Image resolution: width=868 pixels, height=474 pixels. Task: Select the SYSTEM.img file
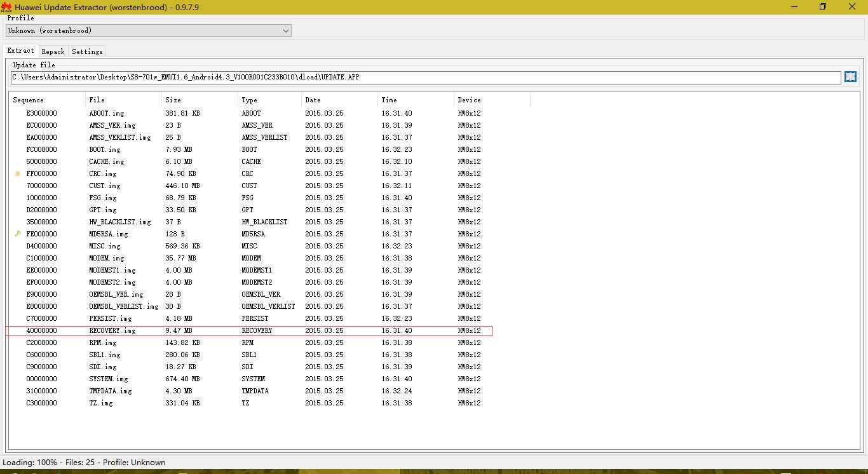[x=109, y=379]
